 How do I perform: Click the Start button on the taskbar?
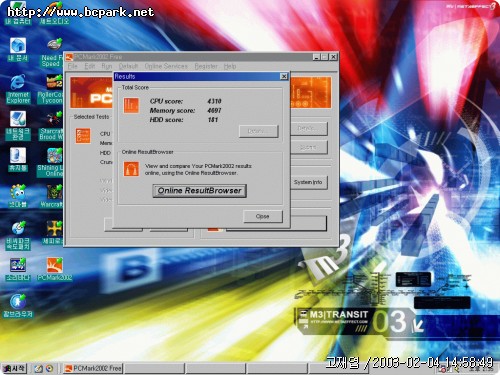click(14, 368)
